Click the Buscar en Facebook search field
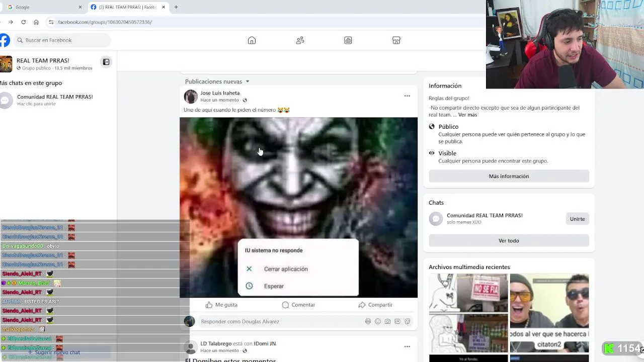 62,40
